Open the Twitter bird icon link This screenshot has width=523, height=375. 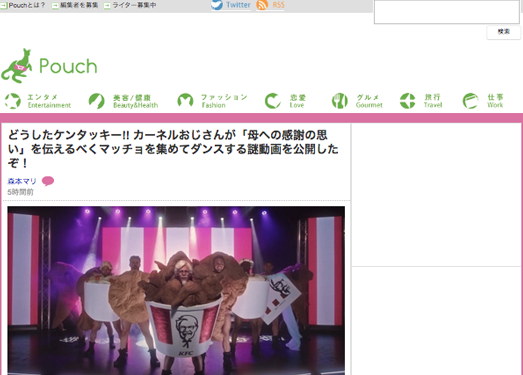217,5
